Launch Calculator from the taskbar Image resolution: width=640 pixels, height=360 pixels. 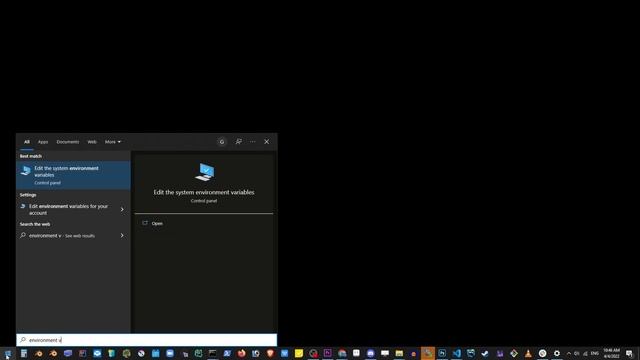(x=24, y=353)
